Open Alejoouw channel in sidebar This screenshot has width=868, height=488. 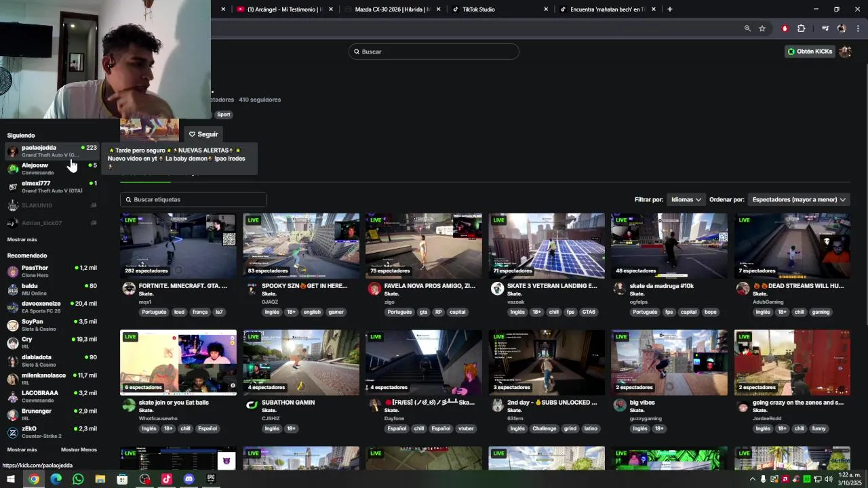click(52, 169)
